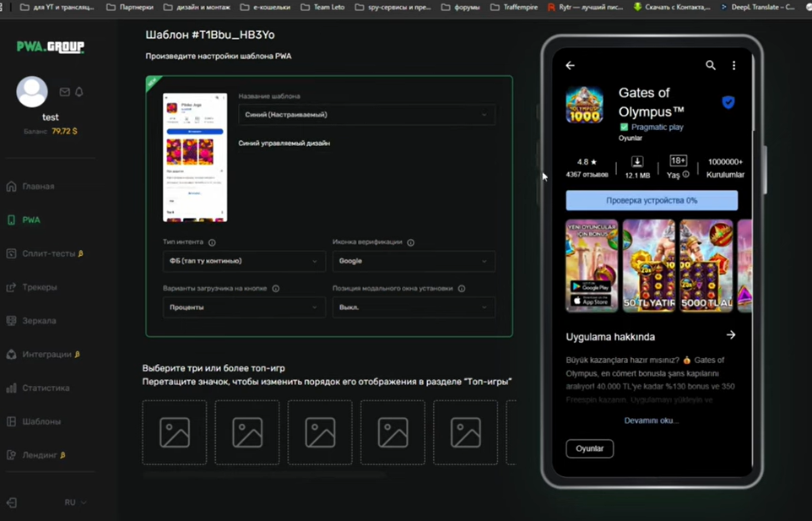
Task: Open Rytr bookmark
Action: [585, 8]
